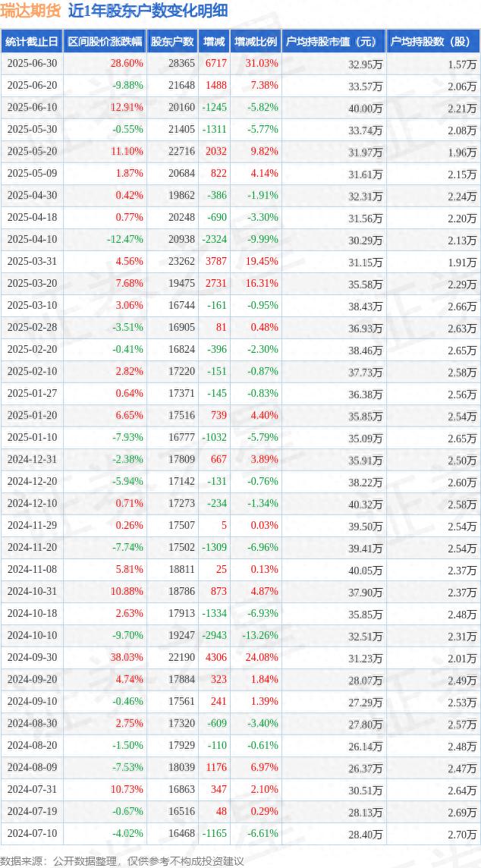This screenshot has width=481, height=868.
Task: Click the 股东户数 column header
Action: click(172, 42)
